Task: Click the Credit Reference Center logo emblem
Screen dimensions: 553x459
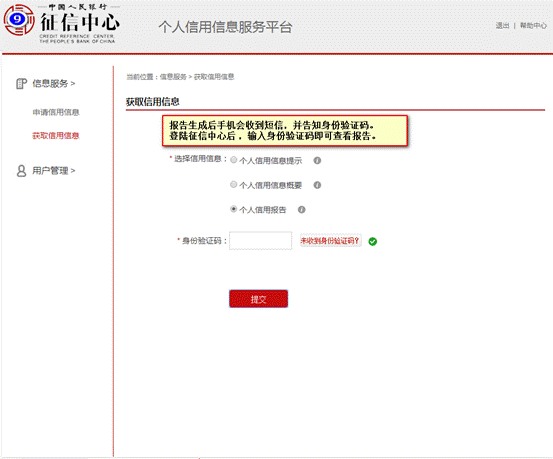Action: coord(19,20)
